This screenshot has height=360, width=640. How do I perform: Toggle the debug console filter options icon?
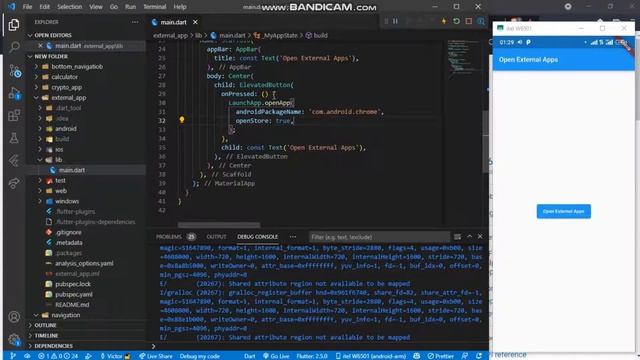[457, 237]
